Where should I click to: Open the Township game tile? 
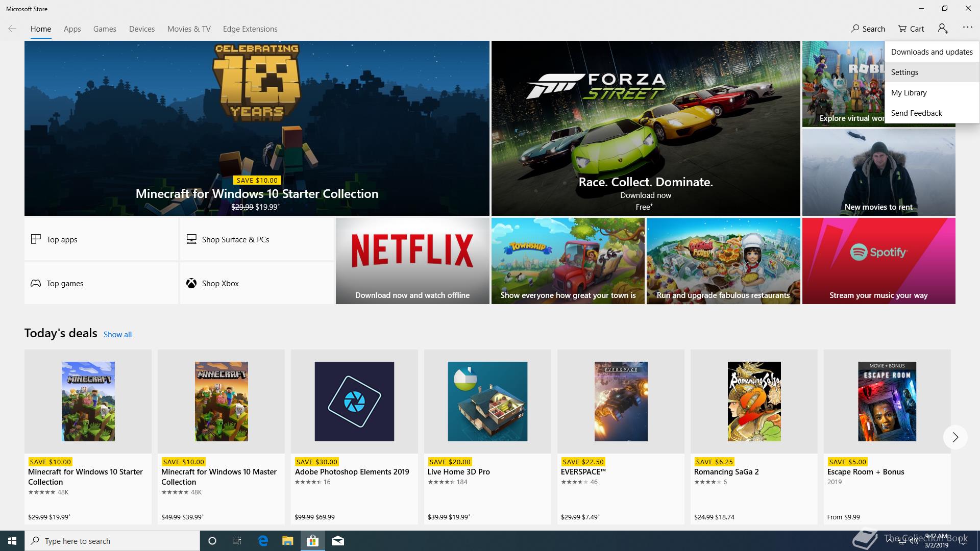click(x=568, y=261)
